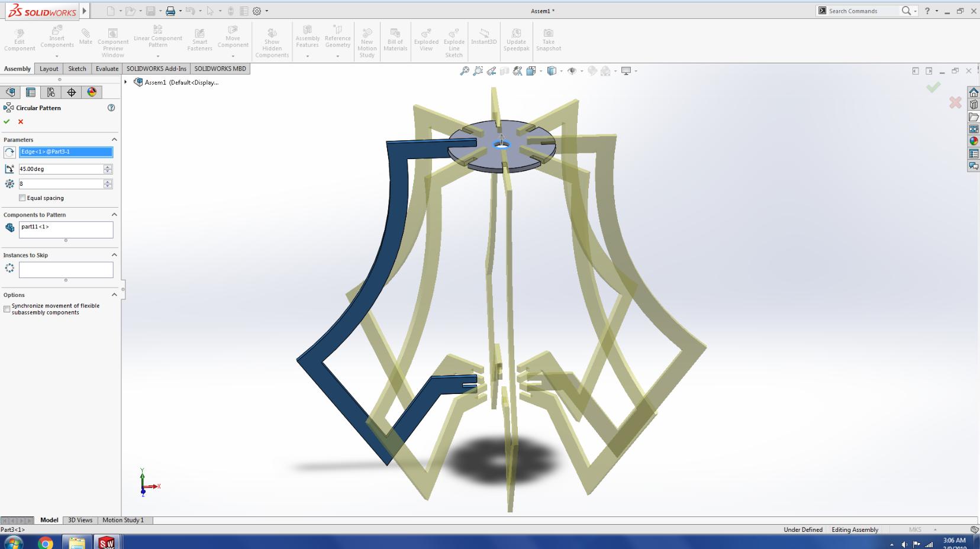Image resolution: width=980 pixels, height=549 pixels.
Task: Select the Model bottom tab
Action: click(x=49, y=520)
